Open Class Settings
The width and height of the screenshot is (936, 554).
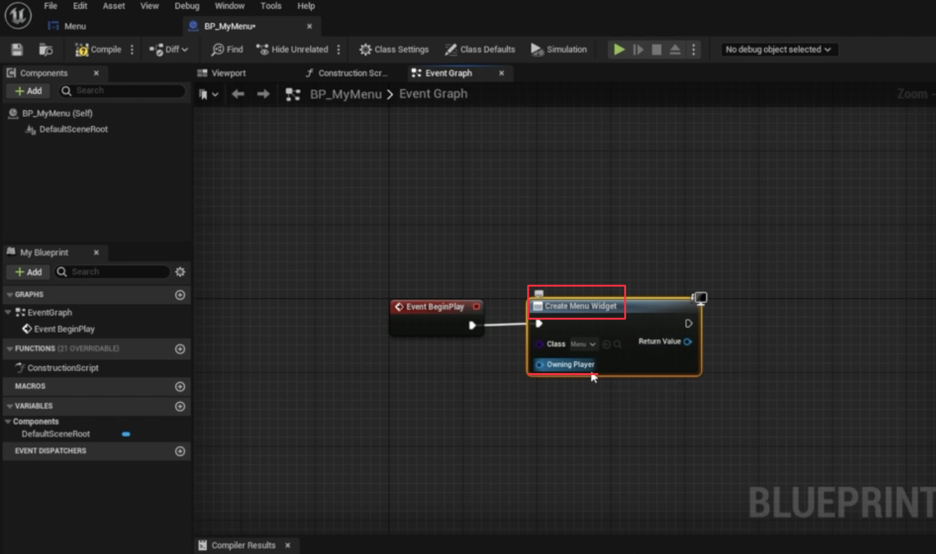(x=394, y=50)
